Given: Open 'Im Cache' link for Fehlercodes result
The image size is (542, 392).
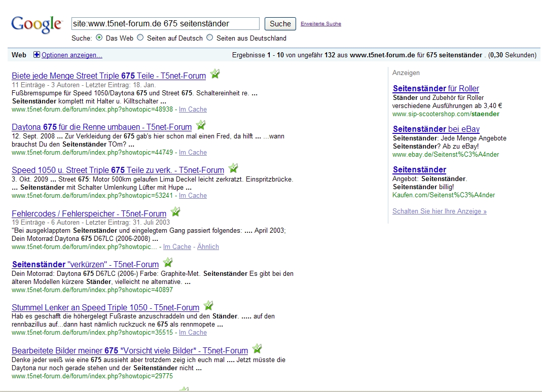Looking at the screenshot, I should [177, 247].
